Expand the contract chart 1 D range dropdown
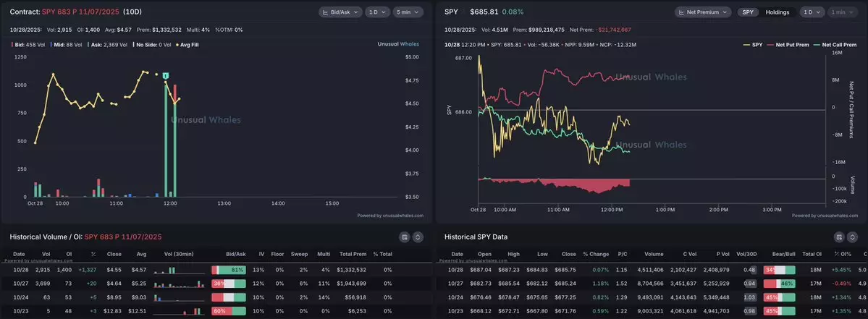Viewport: 868px width, 319px height. (376, 12)
